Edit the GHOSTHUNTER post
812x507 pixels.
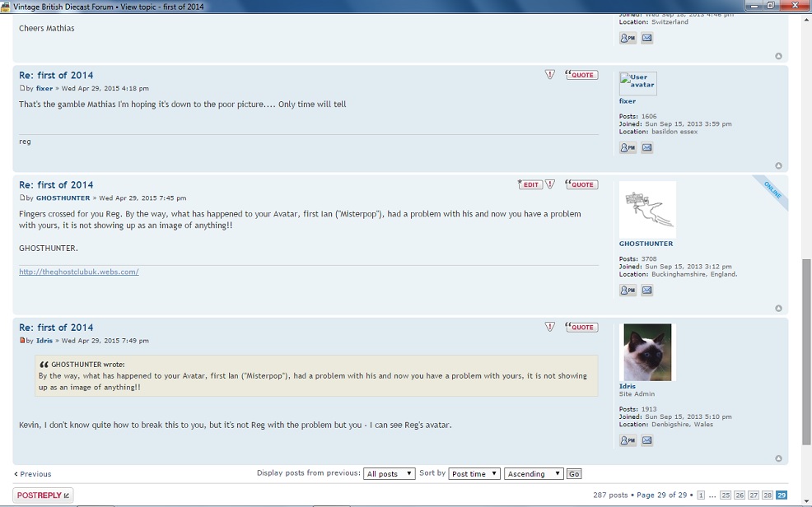click(530, 184)
